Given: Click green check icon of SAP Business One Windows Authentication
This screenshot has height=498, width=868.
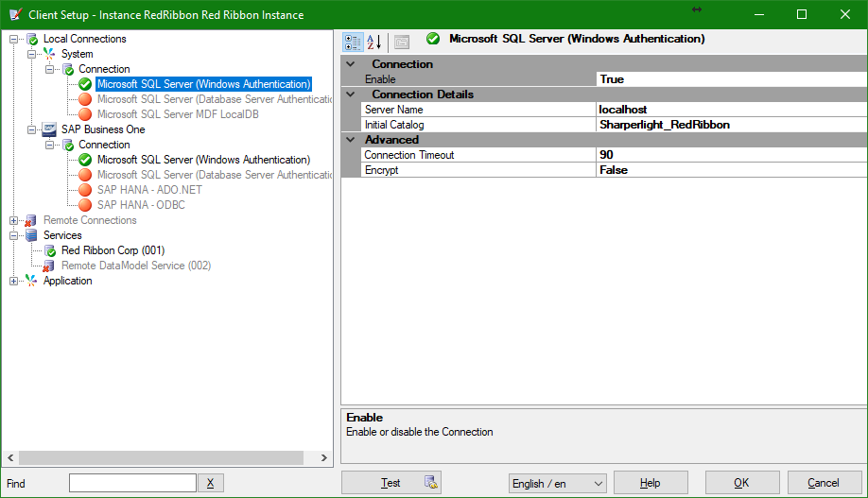Looking at the screenshot, I should 85,160.
